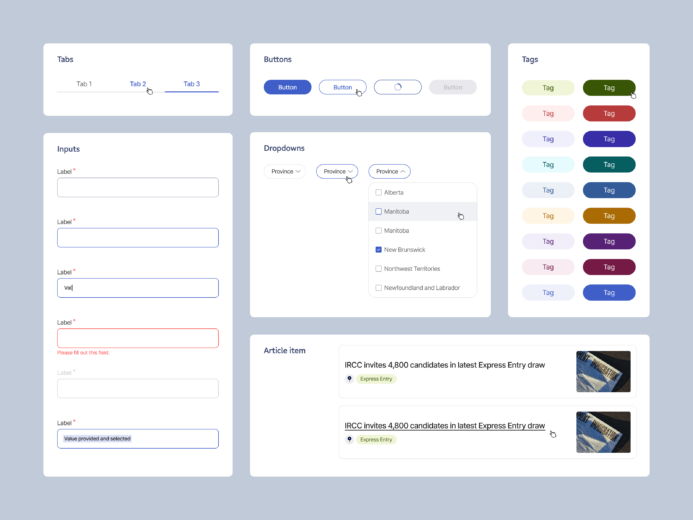Collapse the open Province dropdown with up chevron
This screenshot has width=693, height=520.
(x=389, y=171)
